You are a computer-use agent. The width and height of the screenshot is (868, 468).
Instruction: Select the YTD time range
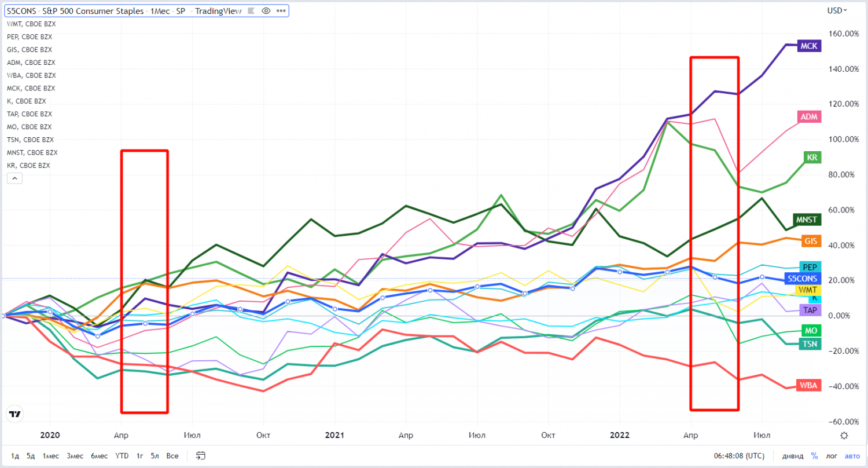[x=122, y=456]
